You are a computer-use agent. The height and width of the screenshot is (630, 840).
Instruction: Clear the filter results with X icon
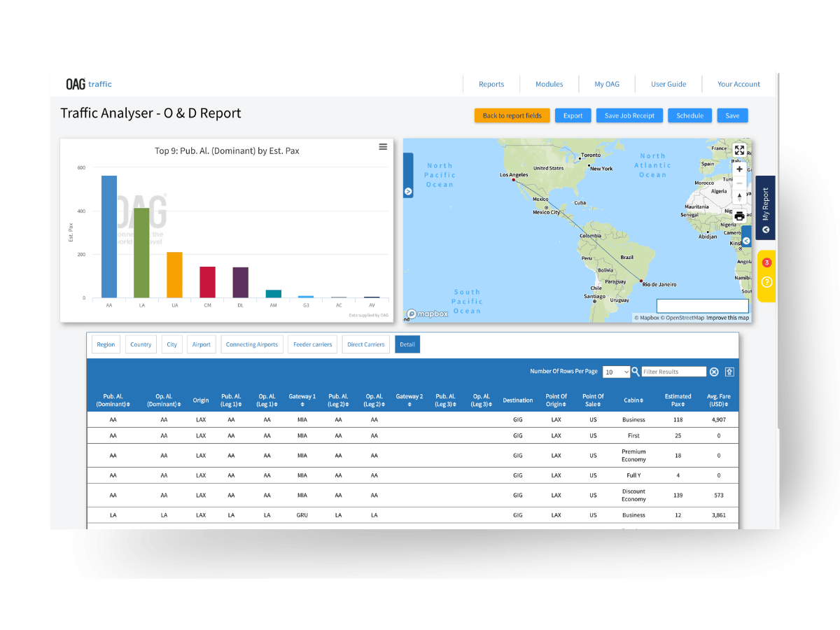[714, 372]
